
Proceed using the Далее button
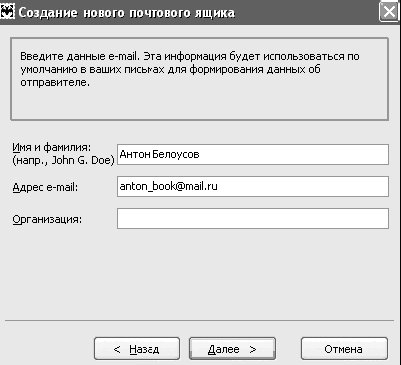[x=232, y=349]
